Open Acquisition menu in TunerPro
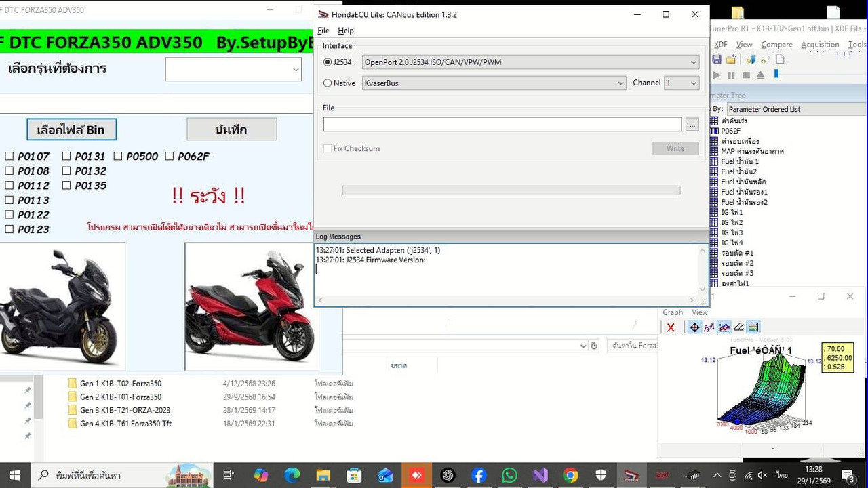 pos(820,45)
